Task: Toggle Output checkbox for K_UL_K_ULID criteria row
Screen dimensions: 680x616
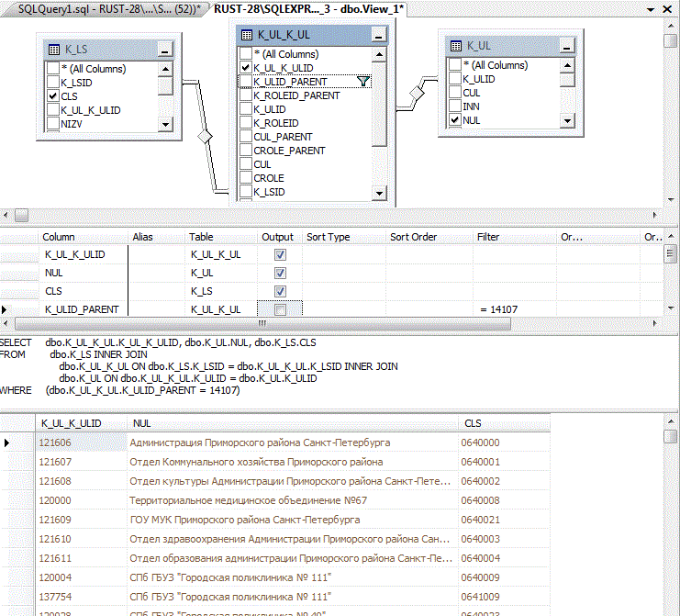Action: (x=280, y=254)
